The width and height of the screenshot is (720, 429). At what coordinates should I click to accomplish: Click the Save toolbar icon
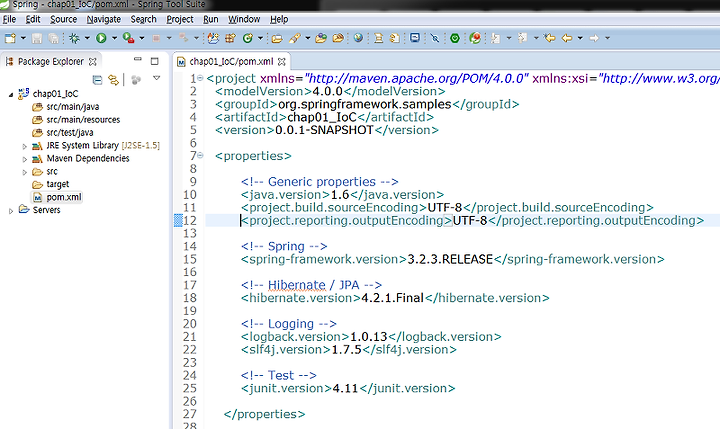pyautogui.click(x=37, y=38)
